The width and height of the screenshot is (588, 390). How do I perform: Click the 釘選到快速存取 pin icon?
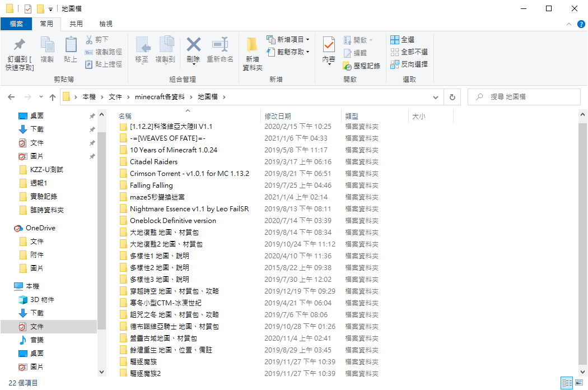[x=20, y=45]
